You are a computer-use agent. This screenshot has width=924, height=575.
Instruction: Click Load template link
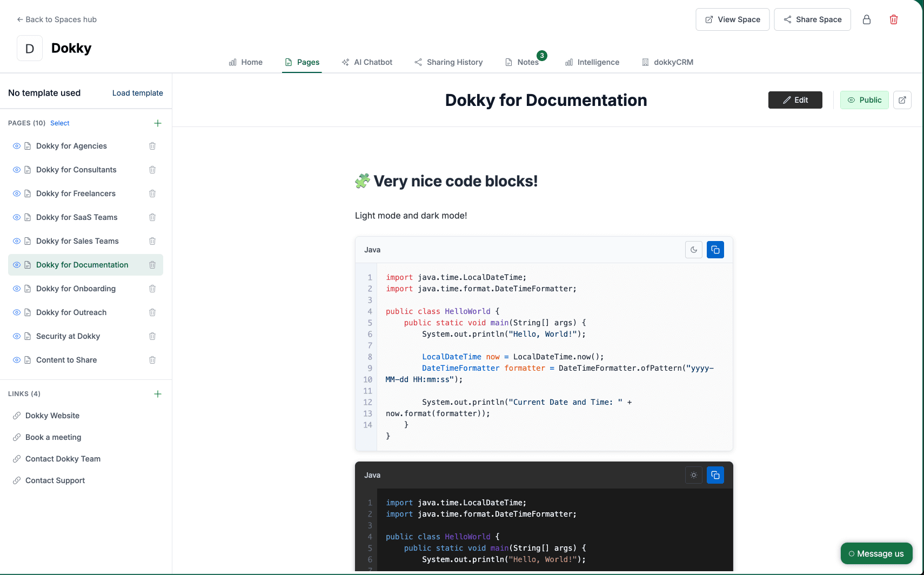pyautogui.click(x=138, y=93)
